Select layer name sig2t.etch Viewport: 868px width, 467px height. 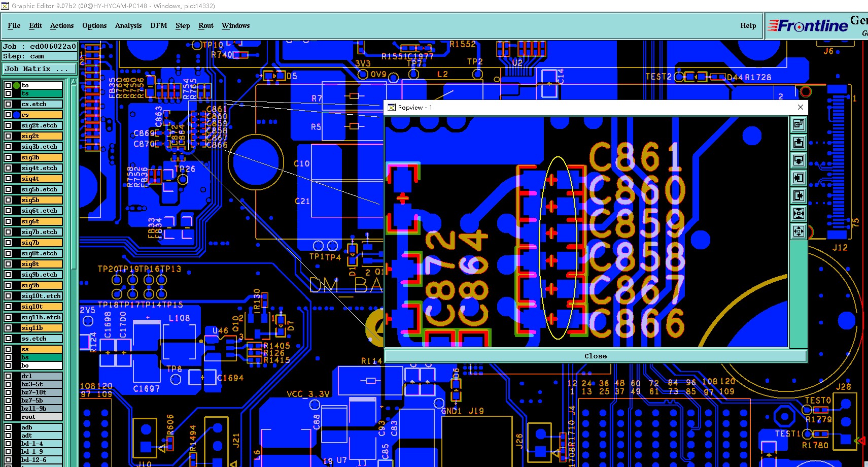coord(41,125)
